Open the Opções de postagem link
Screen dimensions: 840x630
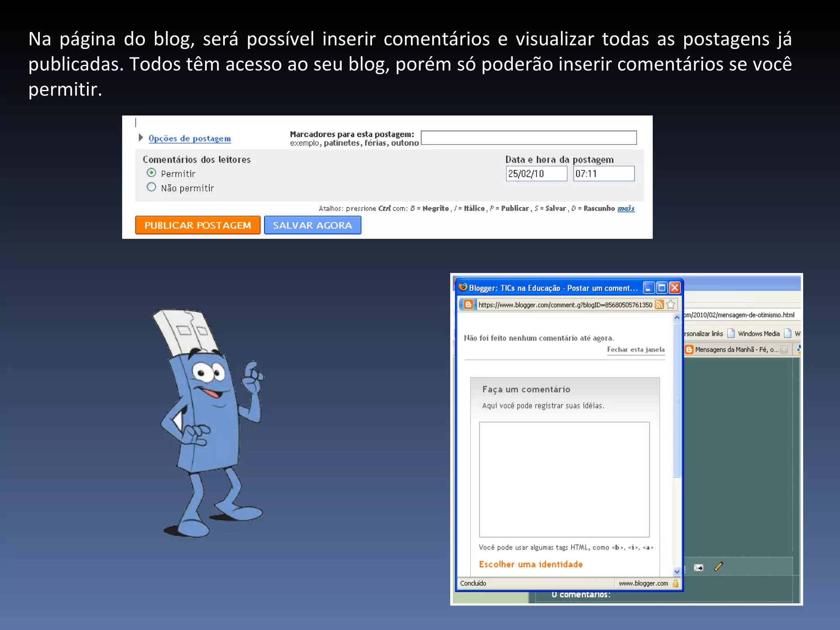coord(189,139)
